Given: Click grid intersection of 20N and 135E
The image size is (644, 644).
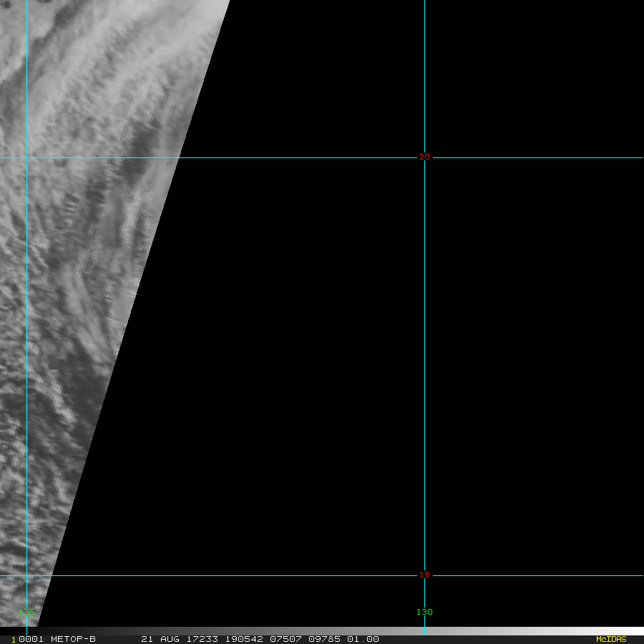Looking at the screenshot, I should 26,157.
